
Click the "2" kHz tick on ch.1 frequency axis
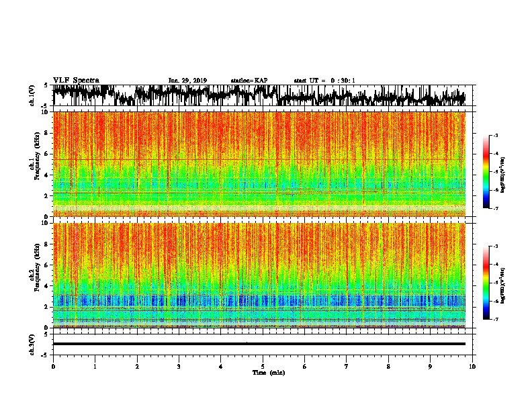(47, 195)
